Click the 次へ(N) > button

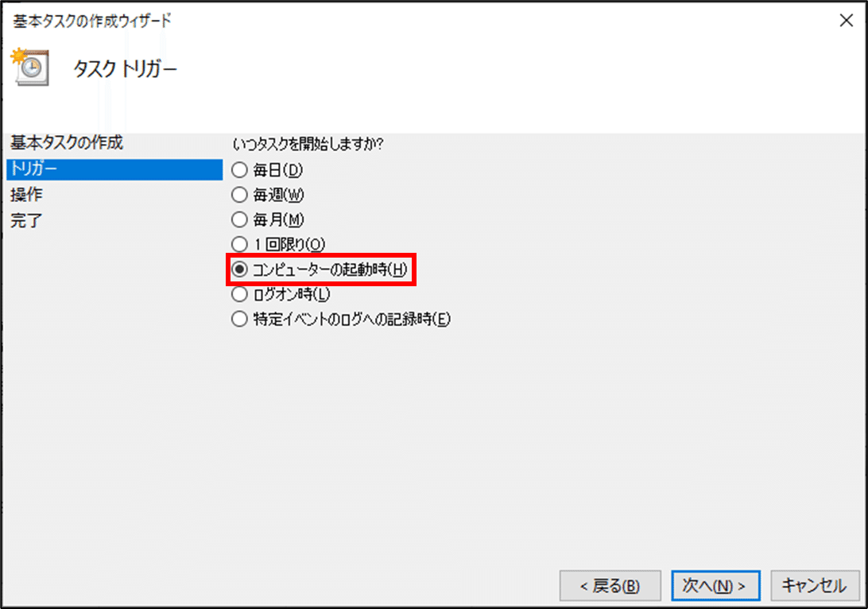tap(715, 586)
